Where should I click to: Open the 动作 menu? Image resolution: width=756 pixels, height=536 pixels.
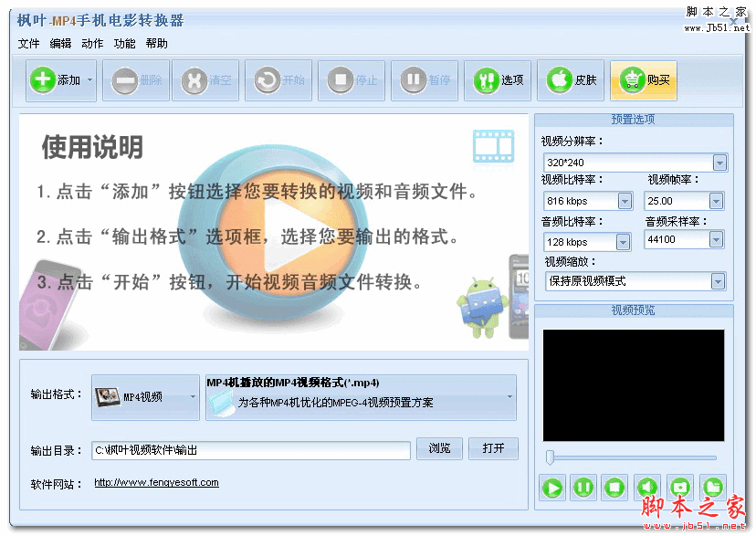92,44
